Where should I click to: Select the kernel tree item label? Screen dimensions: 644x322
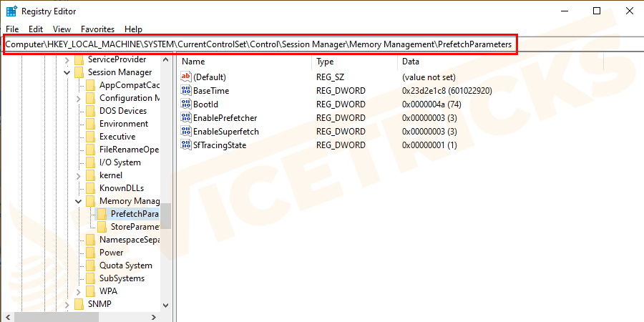111,175
